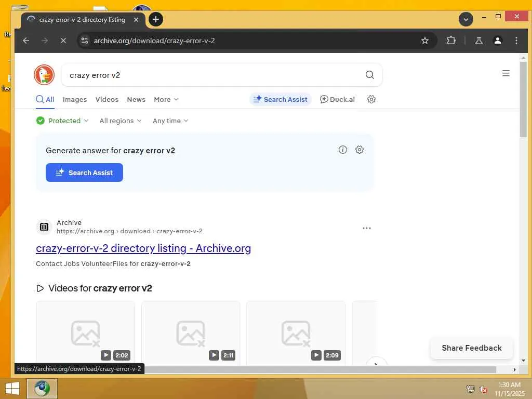Image resolution: width=532 pixels, height=399 pixels.
Task: Go back with the browser back arrow
Action: click(x=26, y=41)
